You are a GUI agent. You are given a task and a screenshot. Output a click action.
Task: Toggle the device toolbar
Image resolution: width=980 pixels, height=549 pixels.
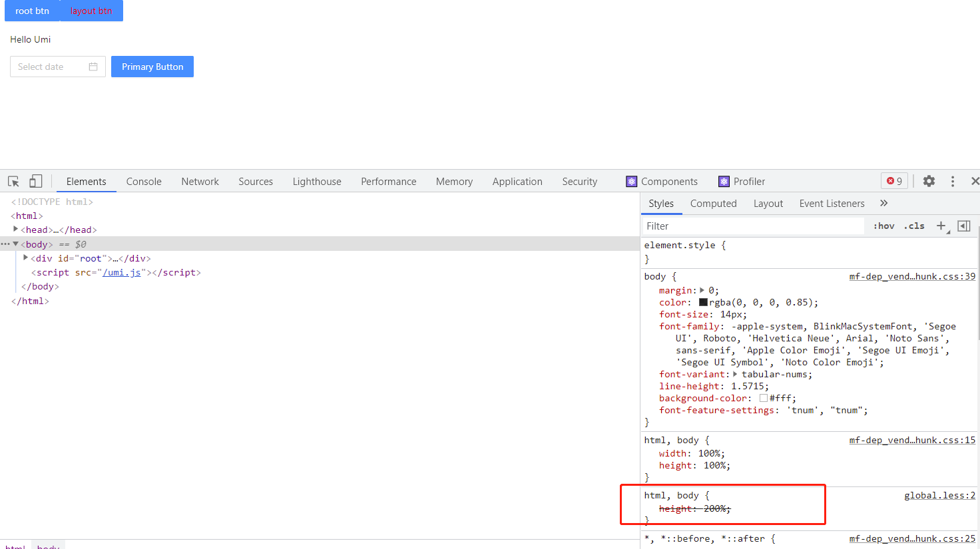pos(35,181)
